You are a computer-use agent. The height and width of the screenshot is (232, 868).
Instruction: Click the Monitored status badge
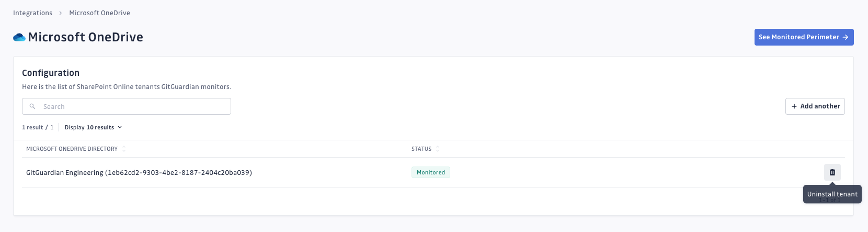(x=431, y=172)
